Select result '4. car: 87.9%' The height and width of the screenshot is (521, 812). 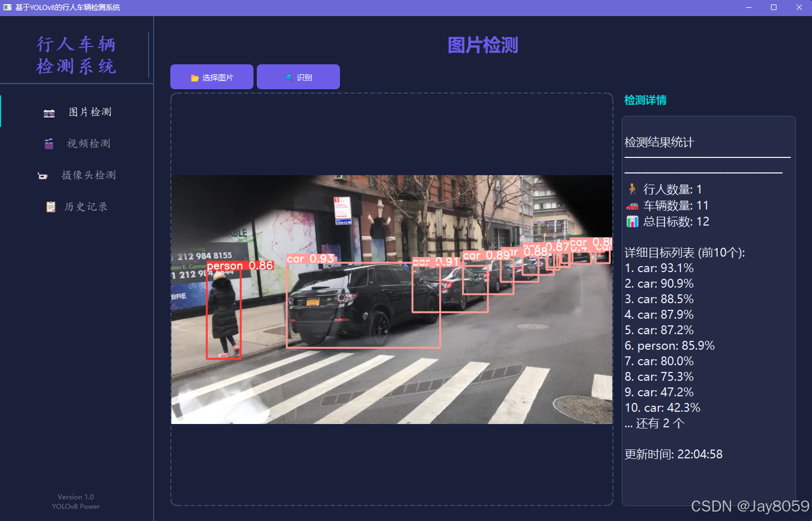point(659,315)
